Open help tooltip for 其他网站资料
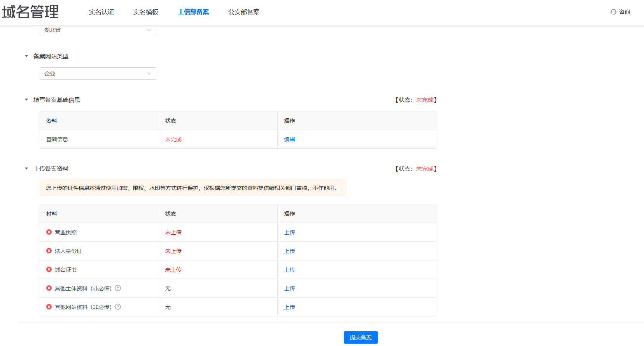The image size is (644, 346). (118, 307)
